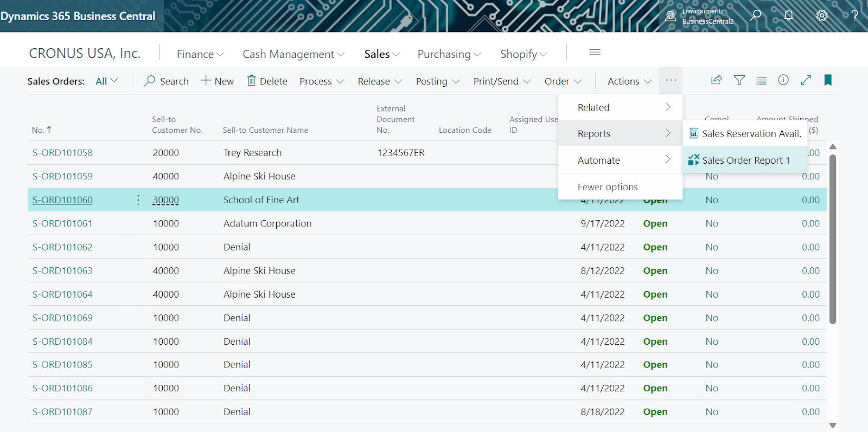Image resolution: width=868 pixels, height=432 pixels.
Task: Click the scrollbar down arrow
Action: (833, 425)
